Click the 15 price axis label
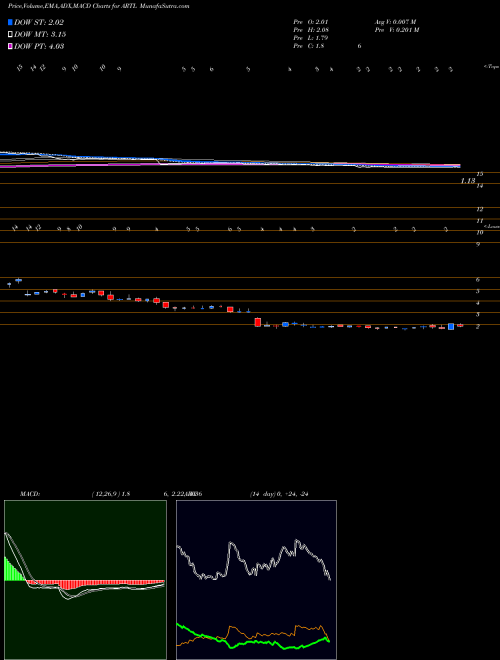This screenshot has height=660, width=500. [x=479, y=173]
